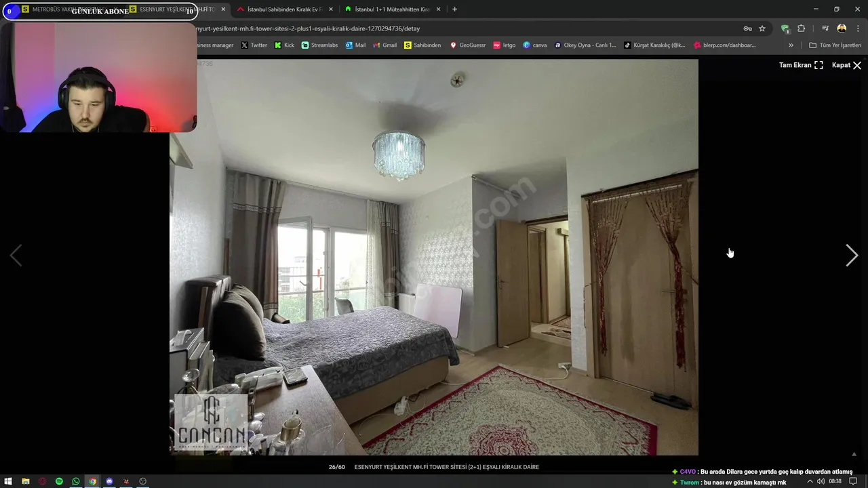Switch gallery to Tam Ekran full screen

801,65
